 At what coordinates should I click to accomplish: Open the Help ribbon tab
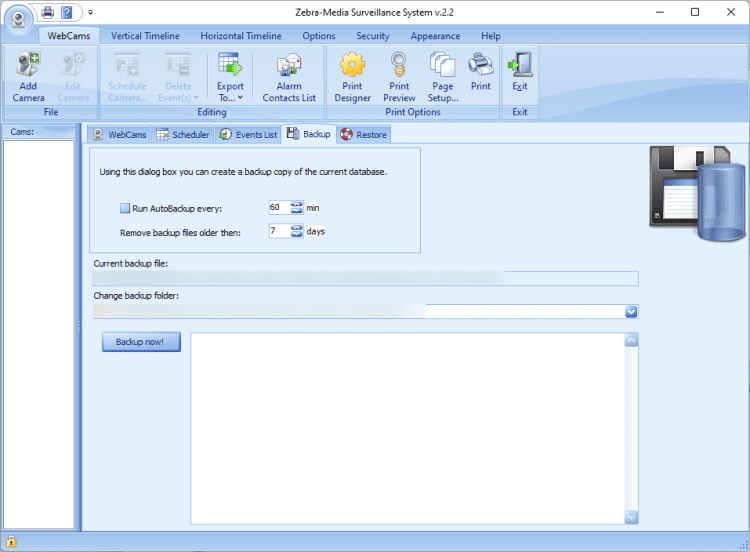coord(491,36)
